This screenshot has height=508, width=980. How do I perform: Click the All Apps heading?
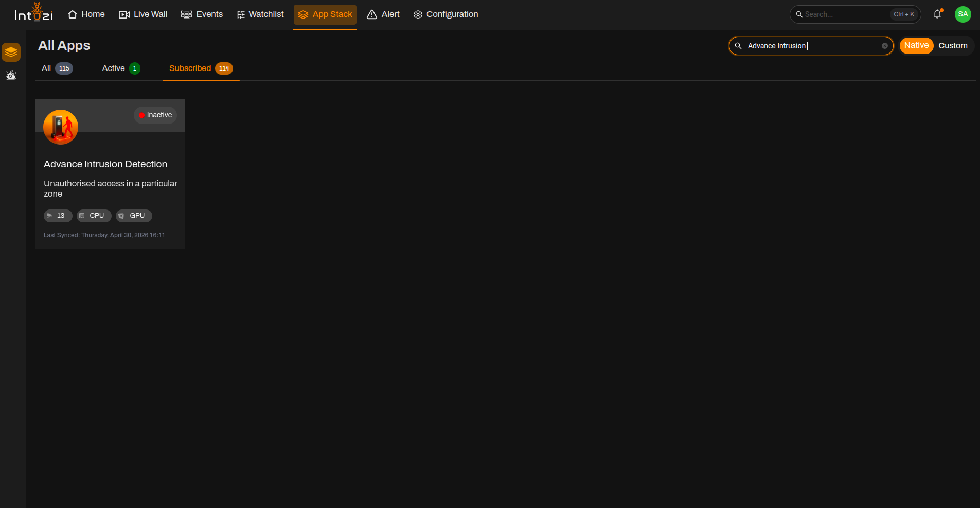[x=64, y=45]
